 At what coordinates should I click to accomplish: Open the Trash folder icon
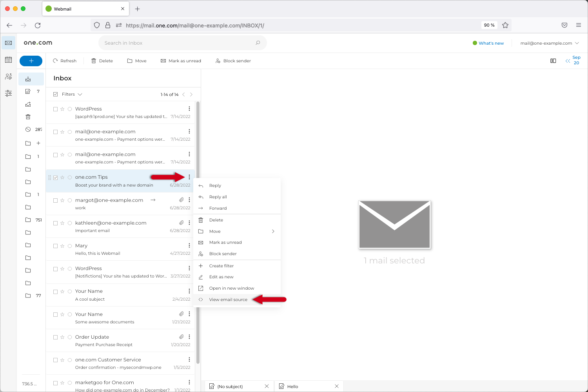pos(28,116)
